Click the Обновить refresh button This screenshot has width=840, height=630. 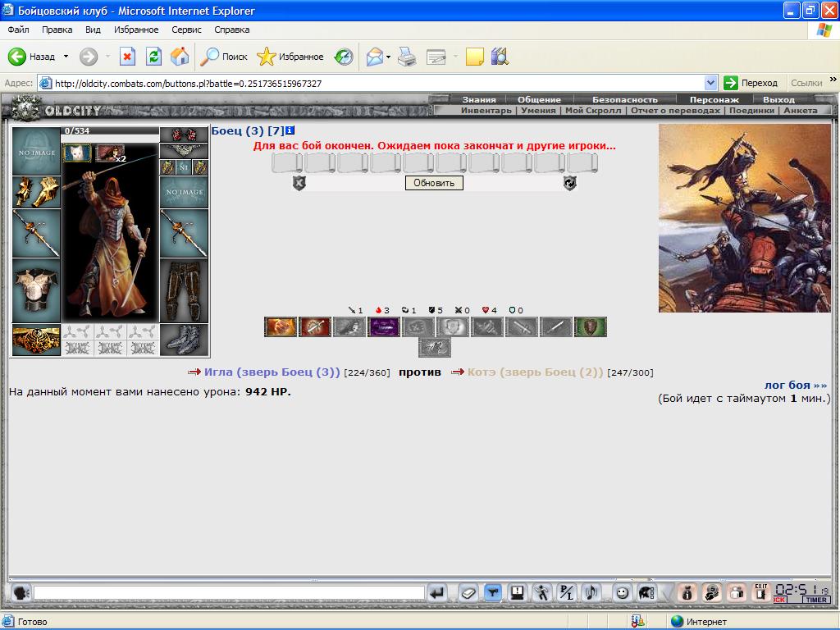434,183
